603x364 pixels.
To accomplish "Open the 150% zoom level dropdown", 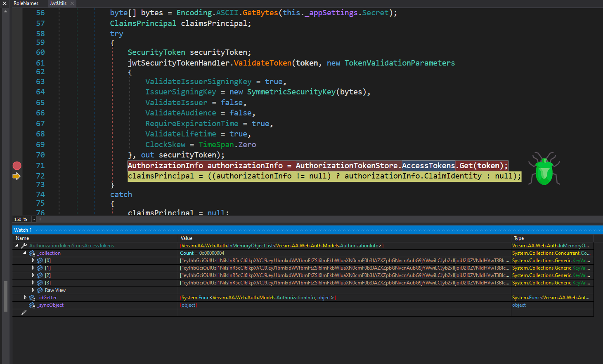I will click(34, 219).
